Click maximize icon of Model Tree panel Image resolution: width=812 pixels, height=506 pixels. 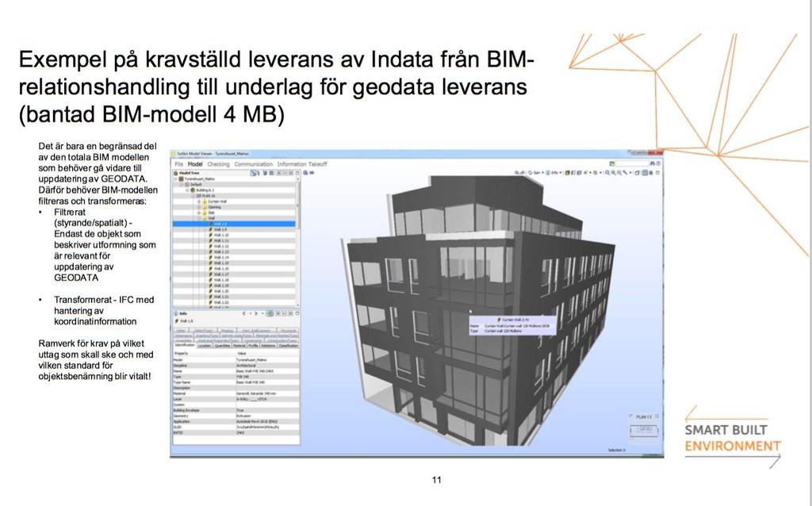297,173
